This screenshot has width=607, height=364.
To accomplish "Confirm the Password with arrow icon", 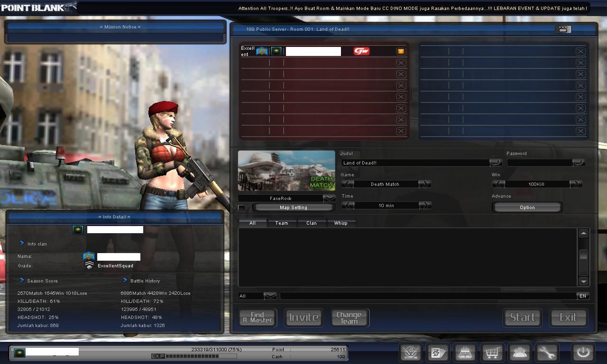I will pyautogui.click(x=579, y=163).
